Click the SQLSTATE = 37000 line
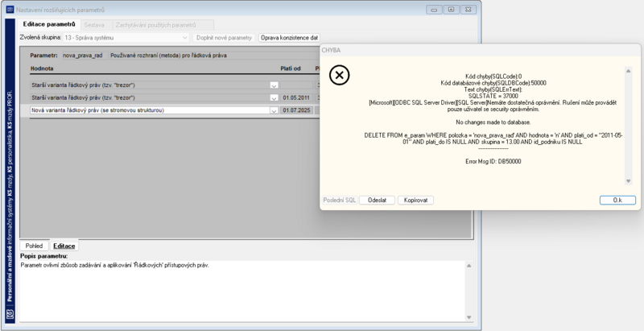 [x=493, y=96]
